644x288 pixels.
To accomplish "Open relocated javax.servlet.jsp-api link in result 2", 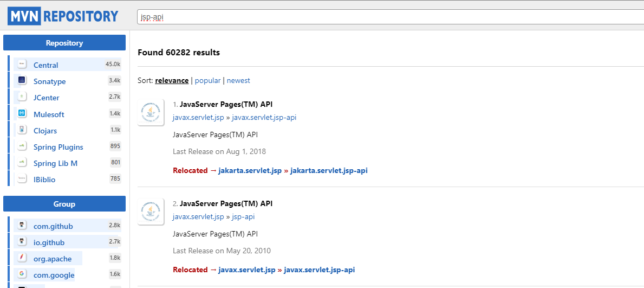I will point(319,270).
